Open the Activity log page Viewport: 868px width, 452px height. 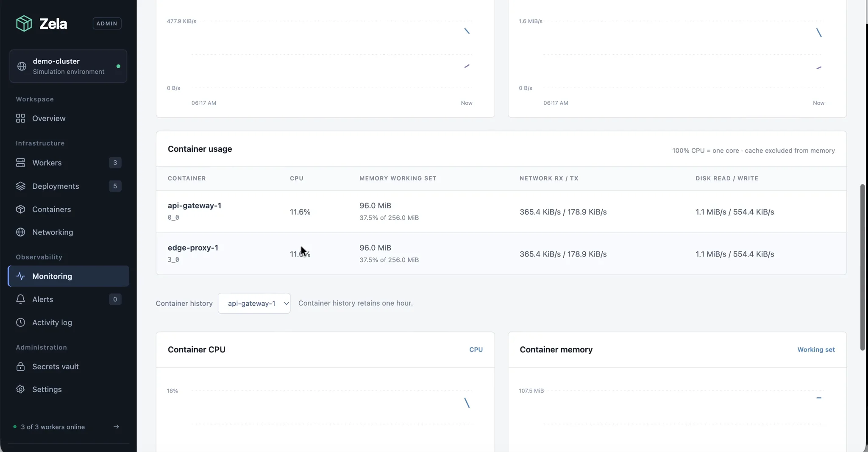coord(68,322)
